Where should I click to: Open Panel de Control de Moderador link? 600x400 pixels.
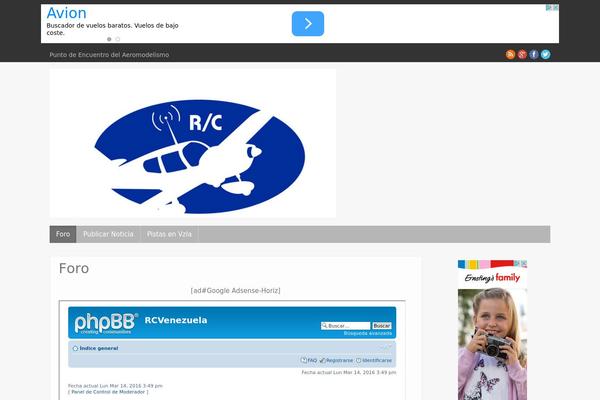(x=108, y=392)
